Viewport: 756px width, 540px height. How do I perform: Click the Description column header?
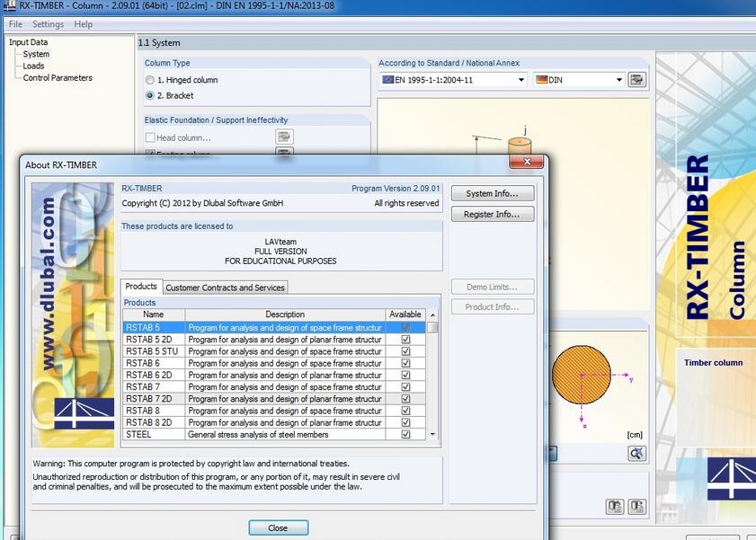[285, 314]
